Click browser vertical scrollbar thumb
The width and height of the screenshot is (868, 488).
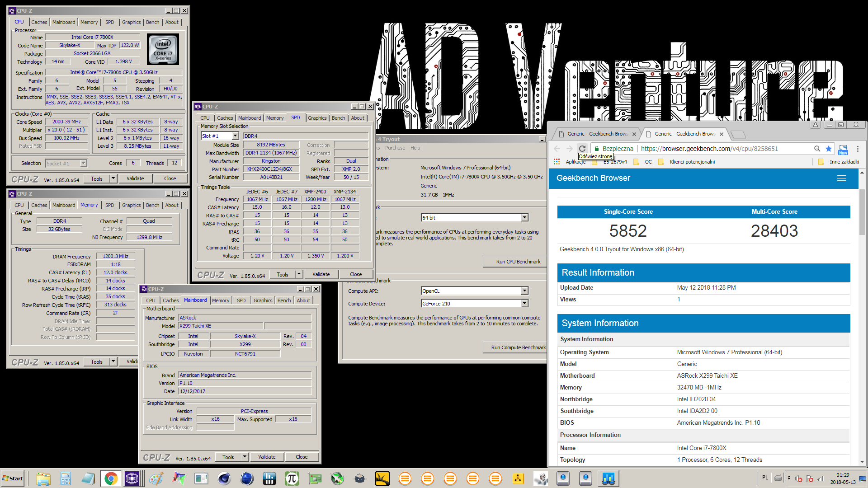(x=862, y=212)
